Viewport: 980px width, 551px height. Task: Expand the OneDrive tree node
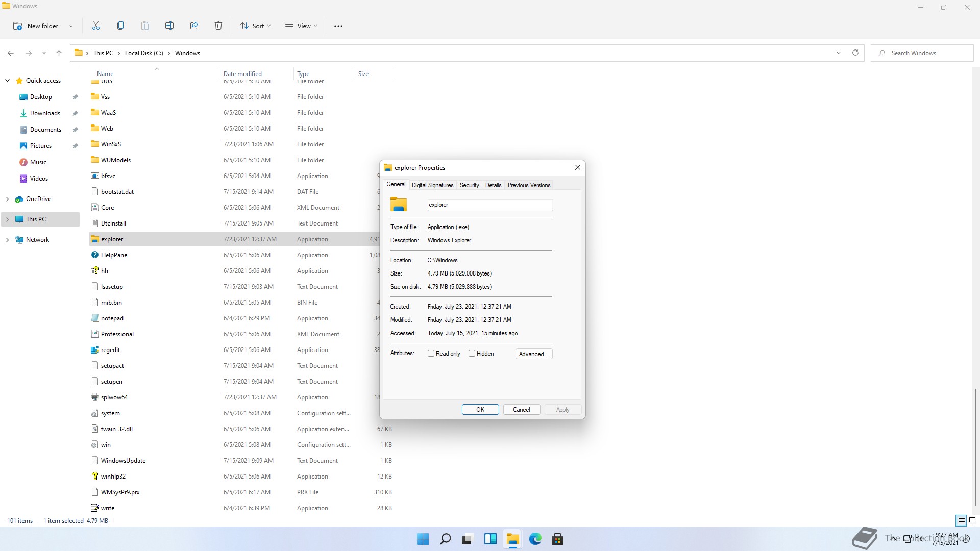[x=7, y=199]
